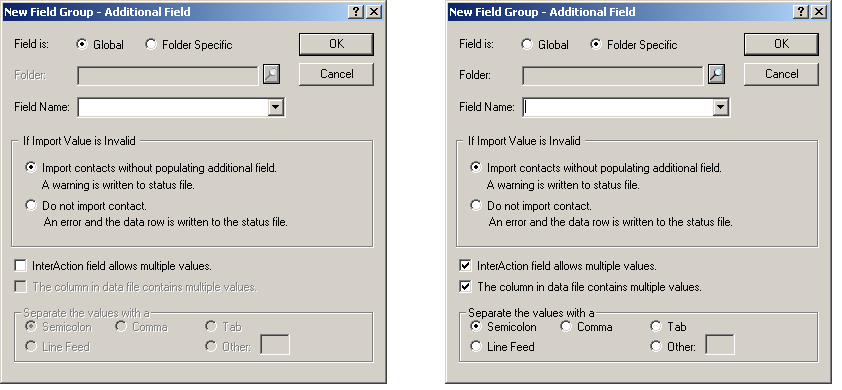
Task: Select Folder Specific radio in left dialog
Action: click(151, 45)
